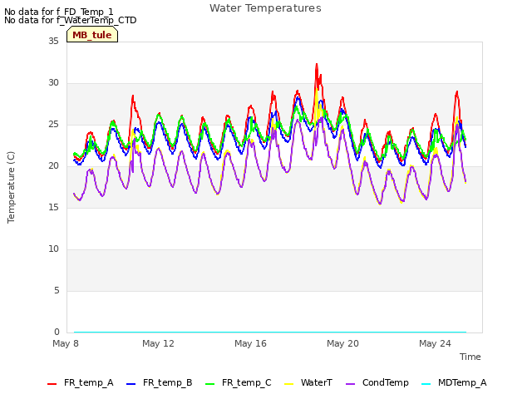Click the MB_tule annotation label

point(92,35)
